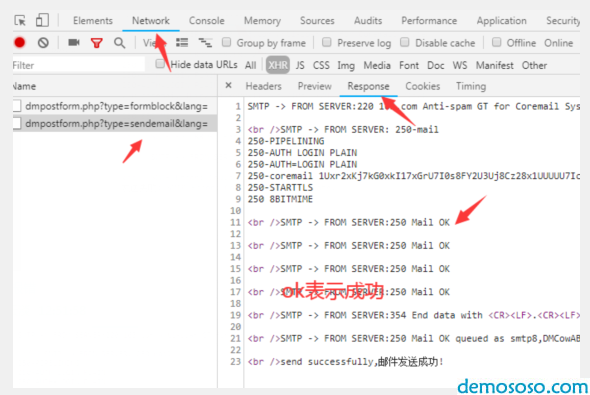Filter requests by XHR
The image size is (590, 395).
pos(278,65)
